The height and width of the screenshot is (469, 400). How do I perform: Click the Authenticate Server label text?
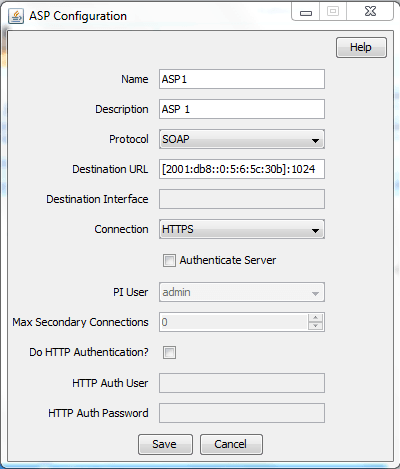pyautogui.click(x=228, y=260)
